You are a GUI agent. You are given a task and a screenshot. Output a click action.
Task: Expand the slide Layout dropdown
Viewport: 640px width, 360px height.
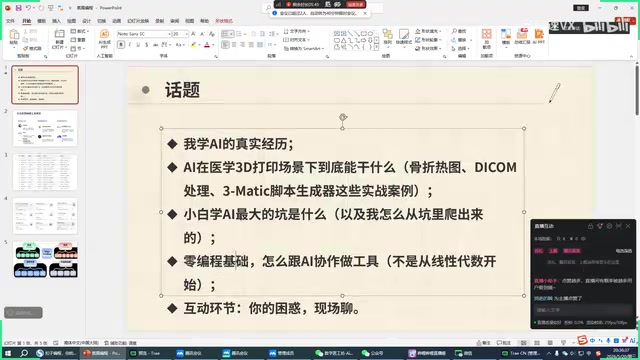[x=80, y=31]
